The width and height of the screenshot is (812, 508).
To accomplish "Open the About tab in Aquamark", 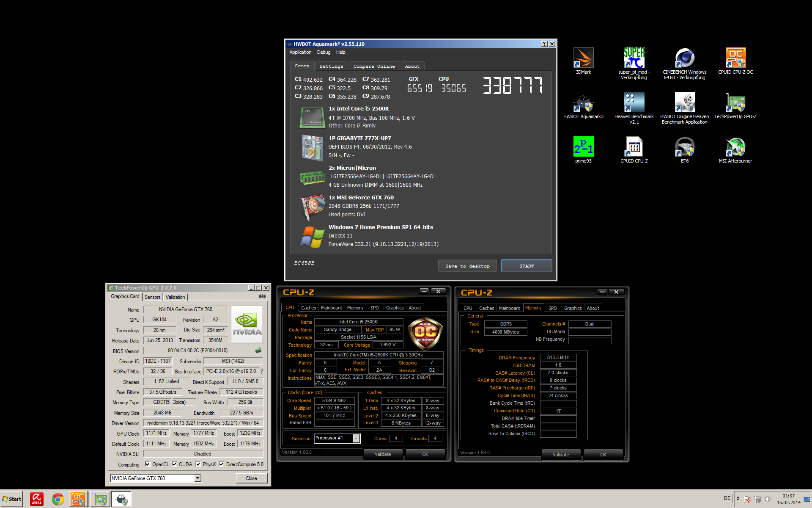I will point(412,66).
